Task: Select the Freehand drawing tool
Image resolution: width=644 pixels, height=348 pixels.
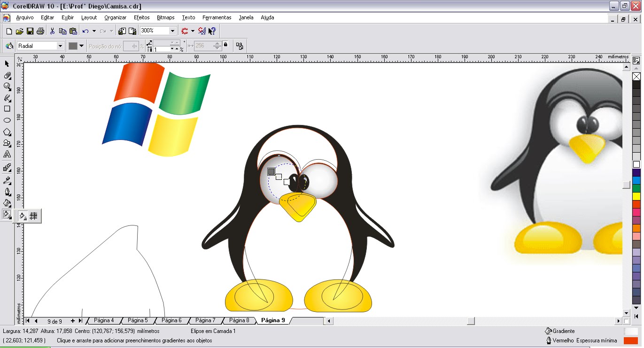Action: [x=7, y=98]
